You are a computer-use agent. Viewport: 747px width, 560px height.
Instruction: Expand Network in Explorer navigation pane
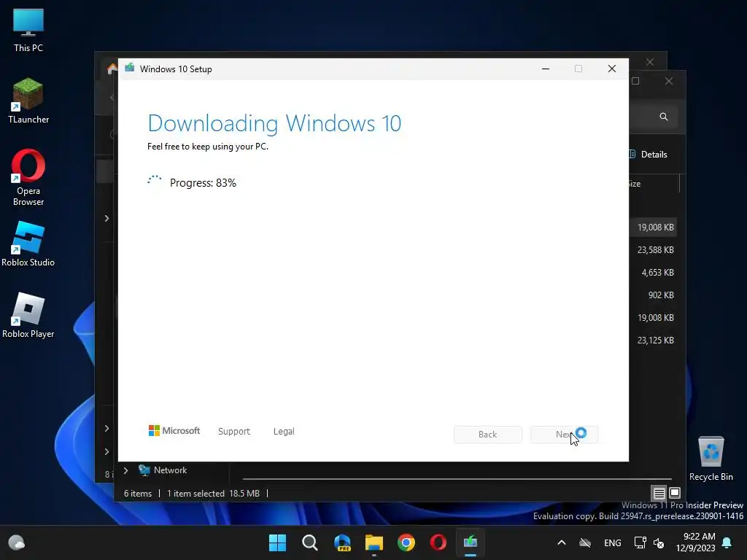tap(125, 470)
